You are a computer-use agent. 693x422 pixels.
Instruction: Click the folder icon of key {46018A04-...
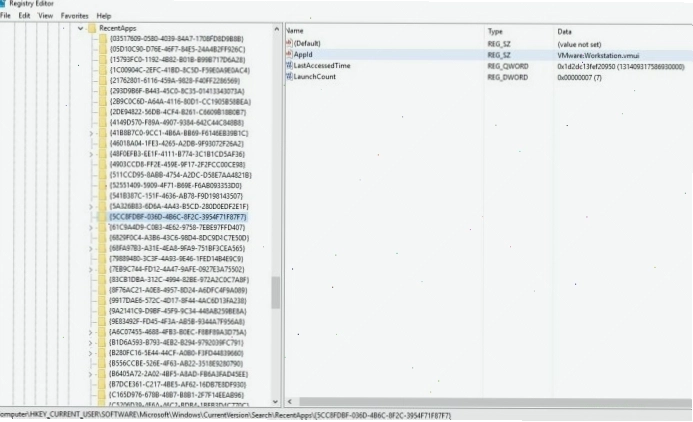pos(103,144)
